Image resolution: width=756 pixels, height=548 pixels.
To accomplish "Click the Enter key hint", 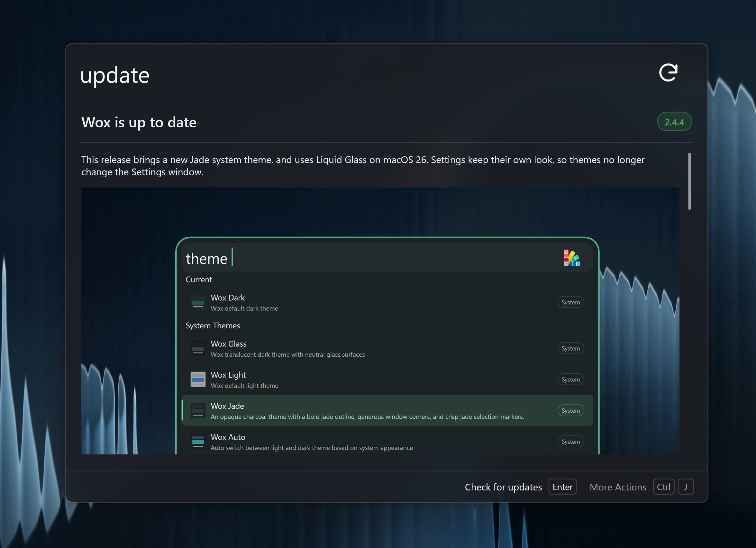I will (x=563, y=487).
